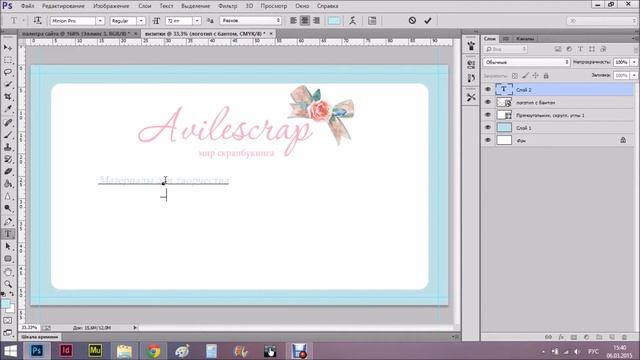Open the anti-aliasing method dropdown
The height and width of the screenshot is (360, 640).
click(251, 20)
